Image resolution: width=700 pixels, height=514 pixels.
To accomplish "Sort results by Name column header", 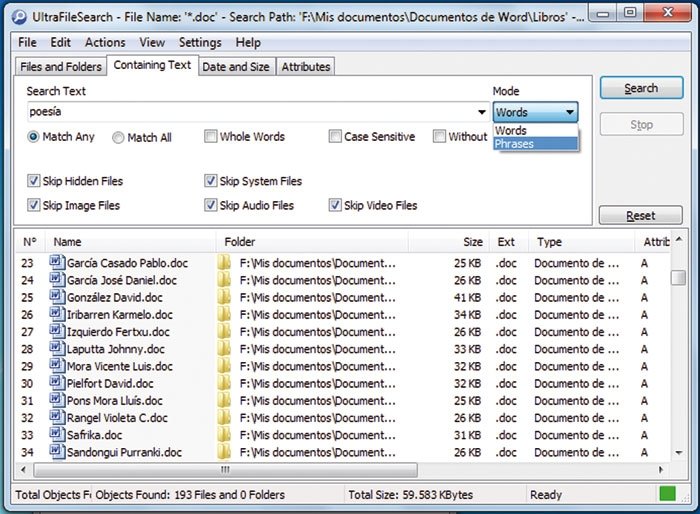I will pyautogui.click(x=130, y=242).
